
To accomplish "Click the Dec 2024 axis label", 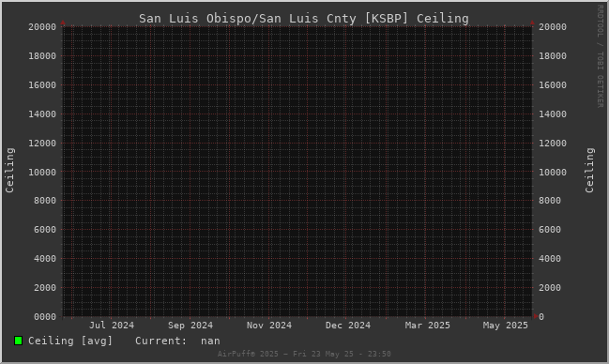I will click(x=348, y=326).
